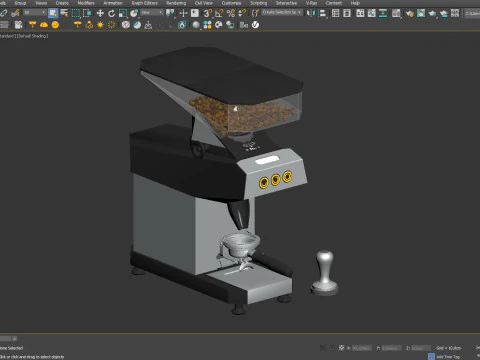Click the V-Ray logo toolbar icon
The width and height of the screenshot is (480, 360).
255,25
